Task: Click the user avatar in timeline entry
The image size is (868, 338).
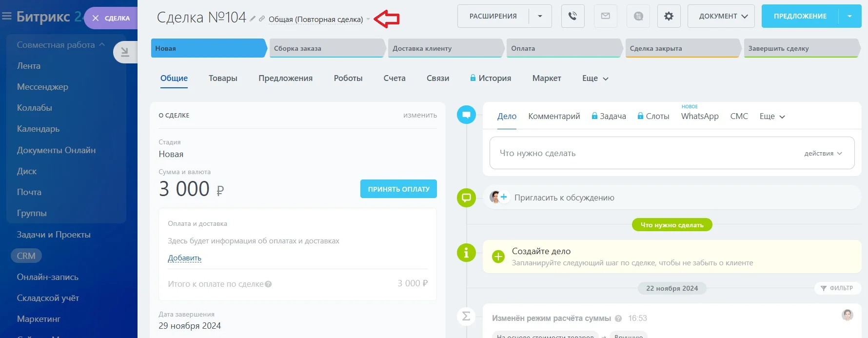Action: coord(848,315)
